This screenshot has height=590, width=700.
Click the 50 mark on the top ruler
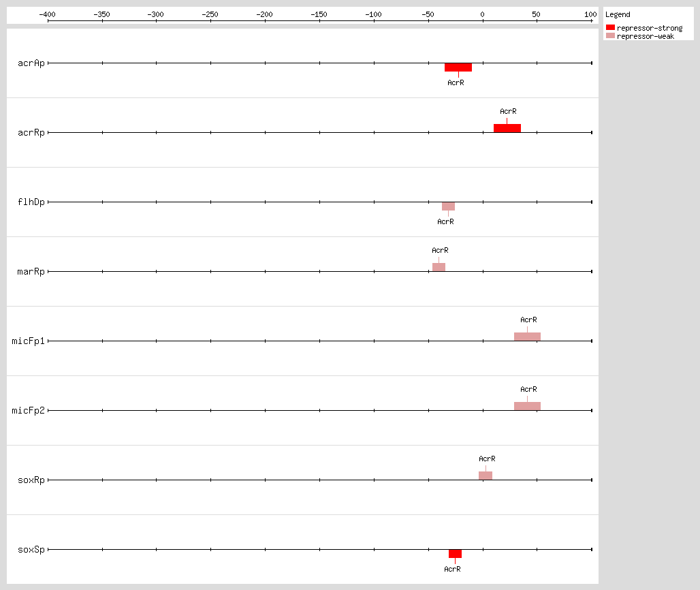[536, 14]
